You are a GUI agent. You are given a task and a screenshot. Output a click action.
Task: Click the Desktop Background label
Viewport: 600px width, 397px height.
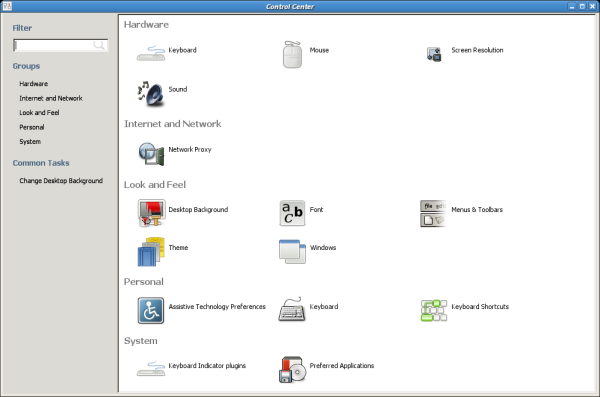[198, 209]
